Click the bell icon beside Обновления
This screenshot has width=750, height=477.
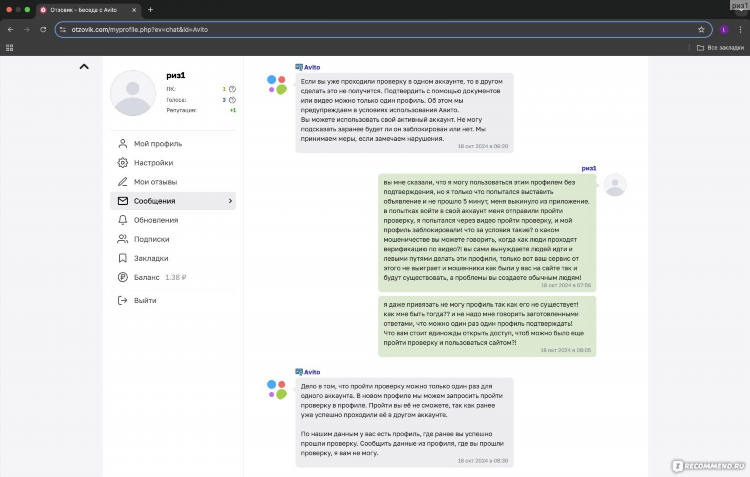point(123,220)
